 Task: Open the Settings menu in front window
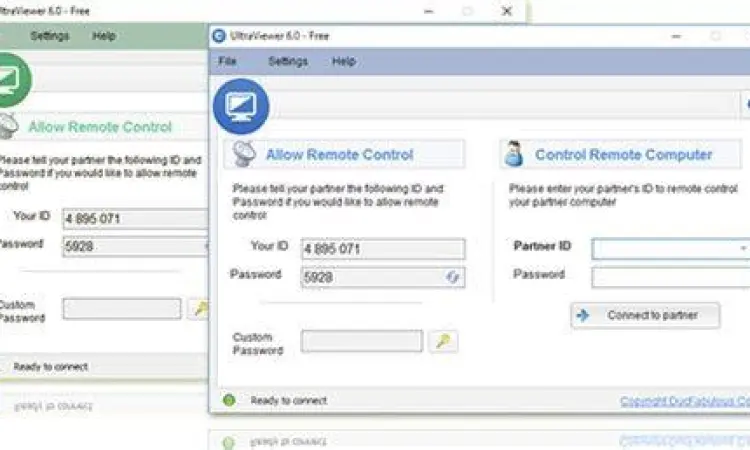pyautogui.click(x=288, y=61)
